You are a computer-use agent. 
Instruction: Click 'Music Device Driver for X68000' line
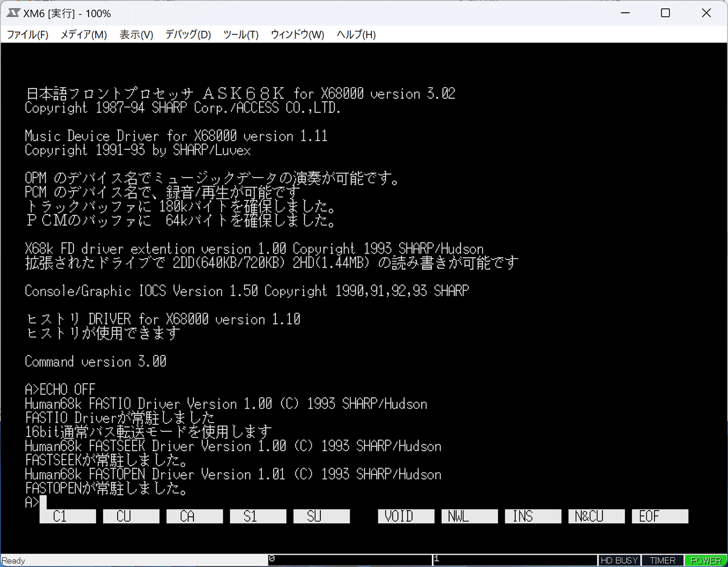click(x=176, y=136)
